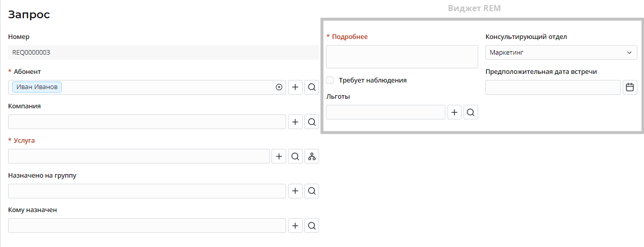
Task: Click plus icon for Назначено на группу
Action: coord(295,191)
